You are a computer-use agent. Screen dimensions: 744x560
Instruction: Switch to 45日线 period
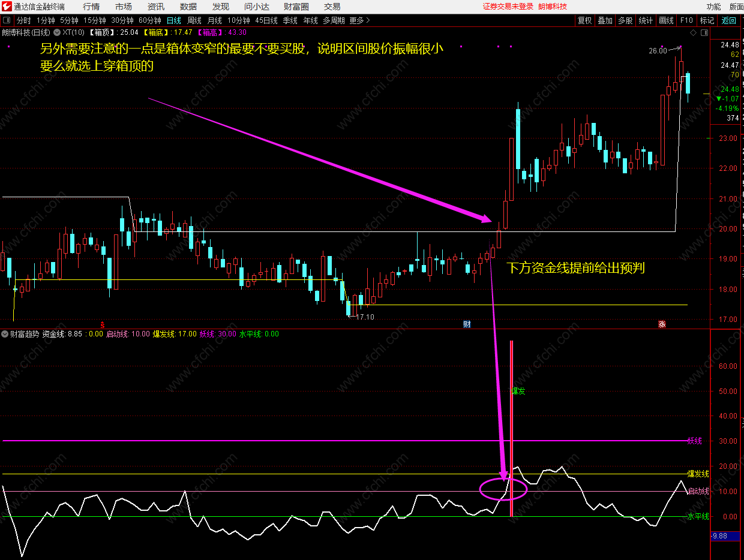coord(266,20)
